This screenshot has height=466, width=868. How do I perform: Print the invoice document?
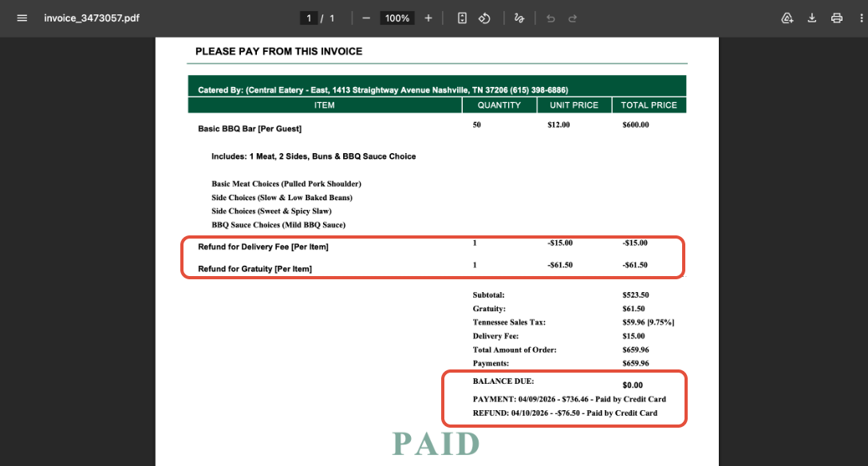click(x=836, y=18)
